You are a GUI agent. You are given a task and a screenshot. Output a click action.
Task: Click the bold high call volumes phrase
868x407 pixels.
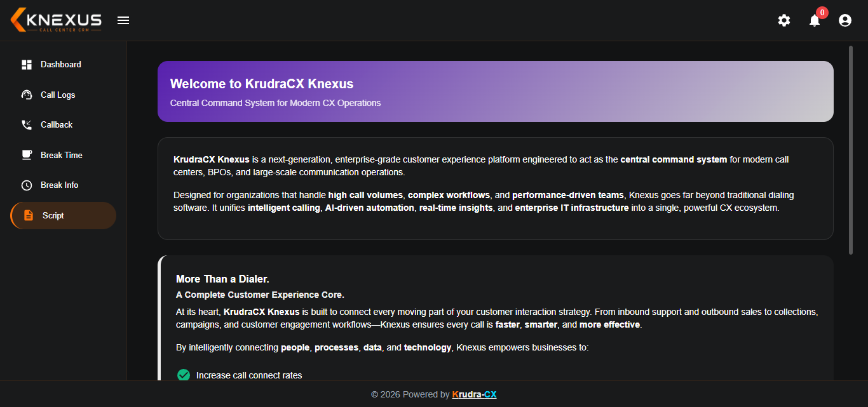(x=365, y=195)
